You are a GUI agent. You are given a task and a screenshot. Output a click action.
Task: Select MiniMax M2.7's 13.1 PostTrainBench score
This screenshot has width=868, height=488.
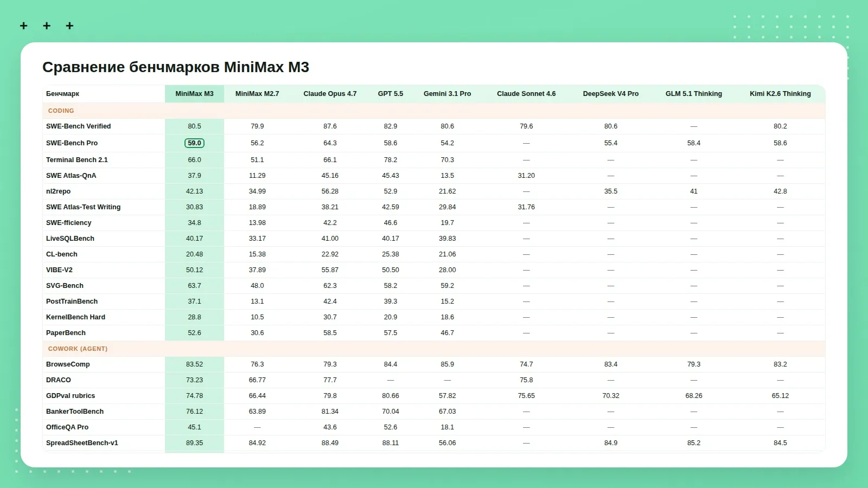[x=257, y=301]
